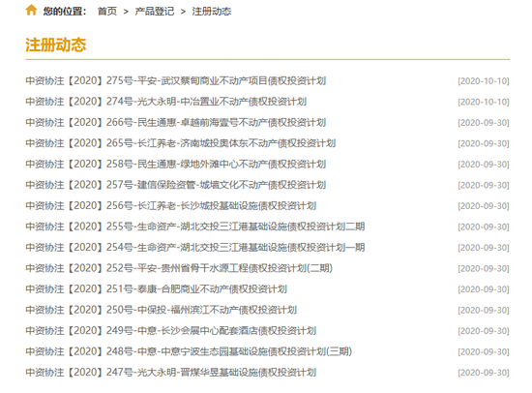Screen dimensions: 532x393
Task: Open 255号 生命资产三江港二期 entry
Action: tap(195, 227)
